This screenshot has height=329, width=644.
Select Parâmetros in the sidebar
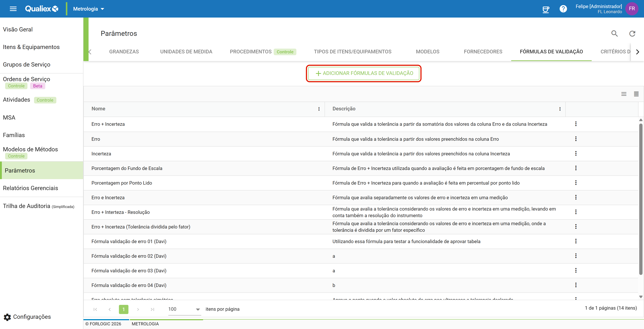42,170
